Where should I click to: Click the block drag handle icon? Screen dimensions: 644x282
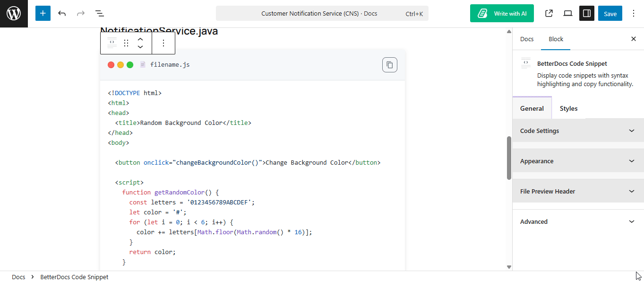tap(126, 43)
